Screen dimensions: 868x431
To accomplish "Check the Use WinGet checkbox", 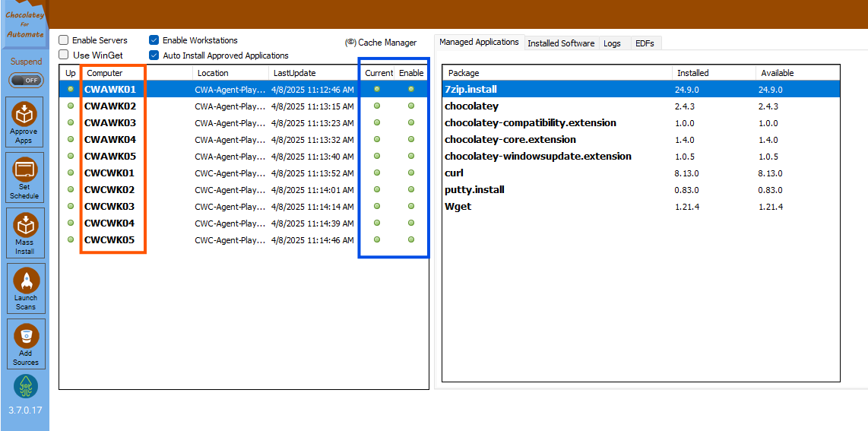I will tap(64, 55).
